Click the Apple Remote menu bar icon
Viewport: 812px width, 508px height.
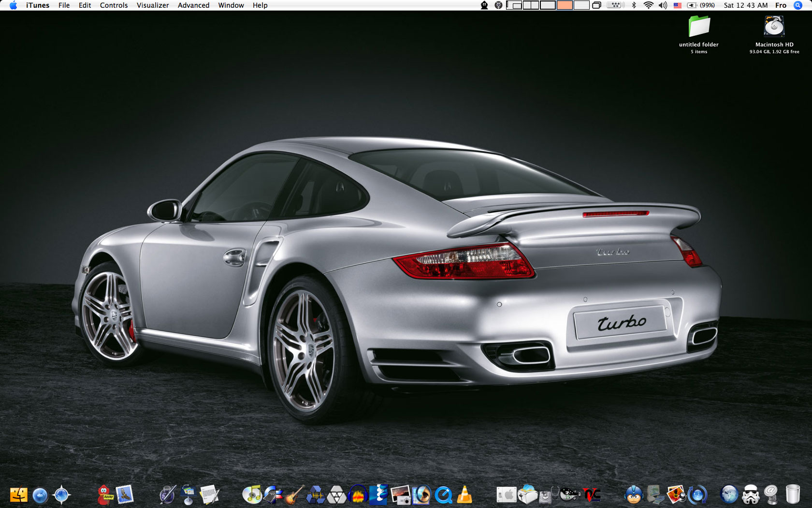(x=615, y=5)
